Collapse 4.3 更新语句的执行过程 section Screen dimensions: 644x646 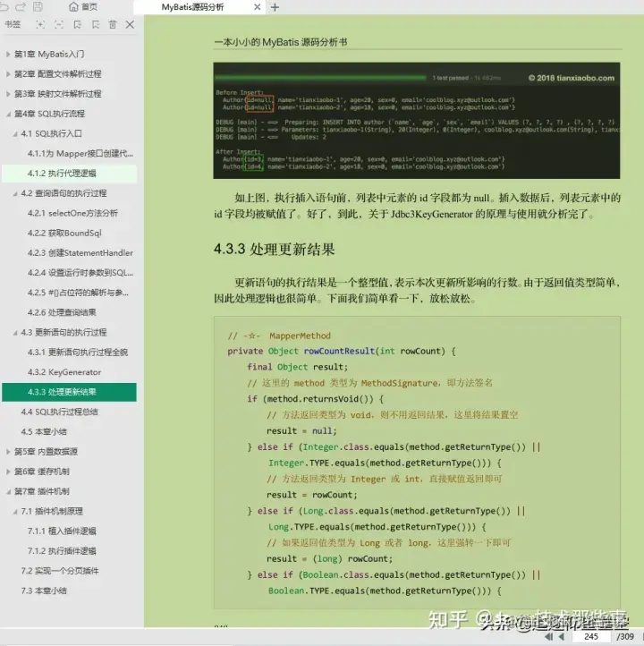click(x=15, y=332)
